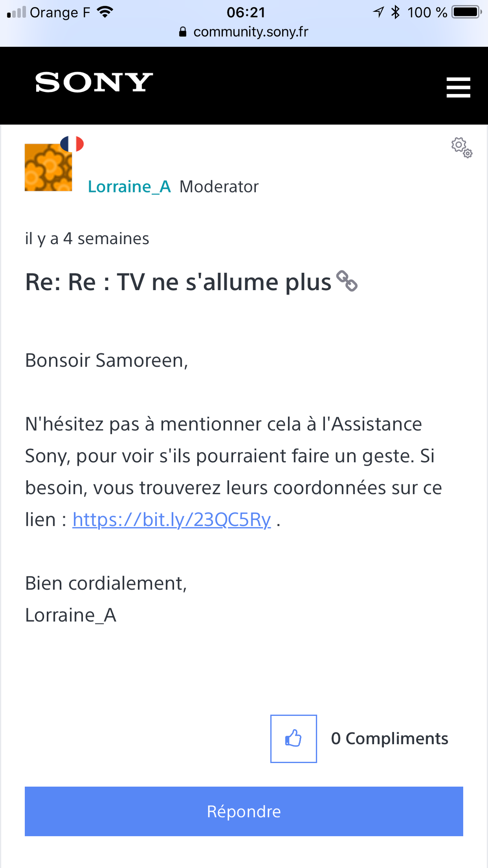This screenshot has width=488, height=868.
Task: Open Lorraine_A's profile via the username
Action: pyautogui.click(x=129, y=187)
